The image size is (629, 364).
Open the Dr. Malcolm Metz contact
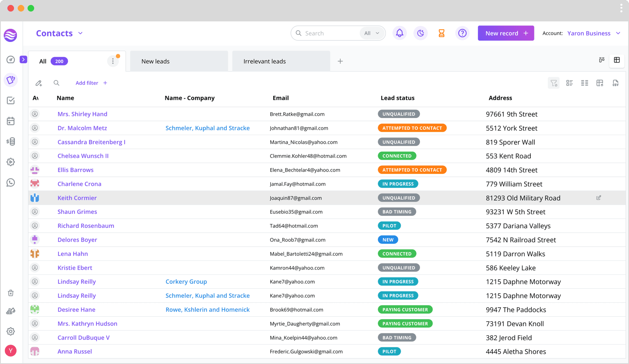82,128
